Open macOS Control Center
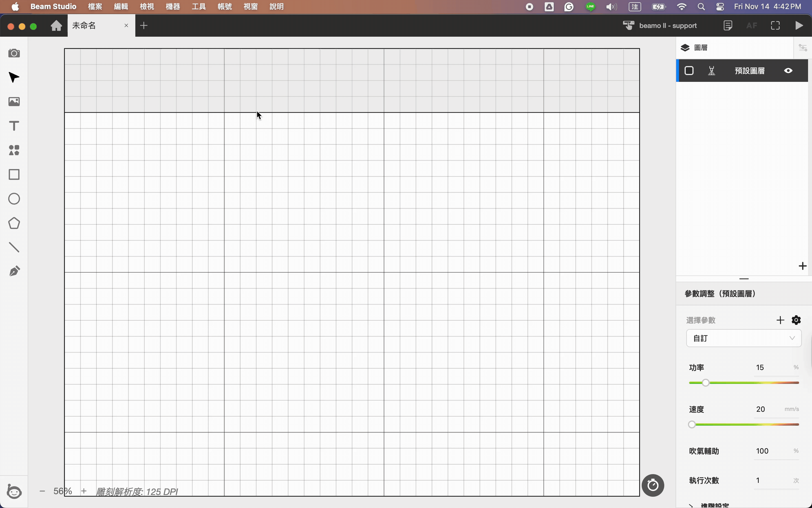 [x=720, y=7]
